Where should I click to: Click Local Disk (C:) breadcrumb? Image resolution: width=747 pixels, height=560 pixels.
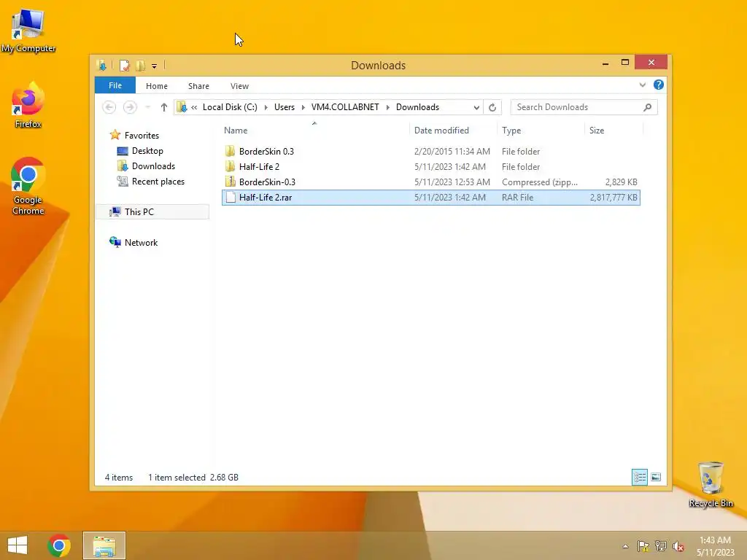[x=230, y=107]
